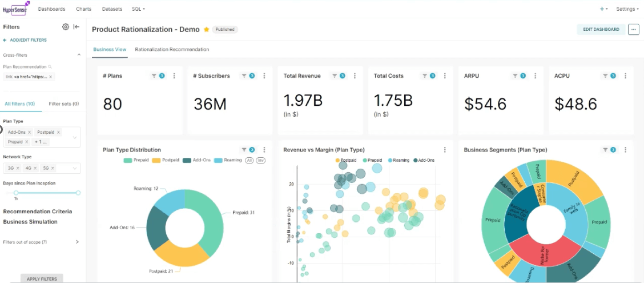
Task: Click the 'Inv' legend selector button
Action: [260, 161]
